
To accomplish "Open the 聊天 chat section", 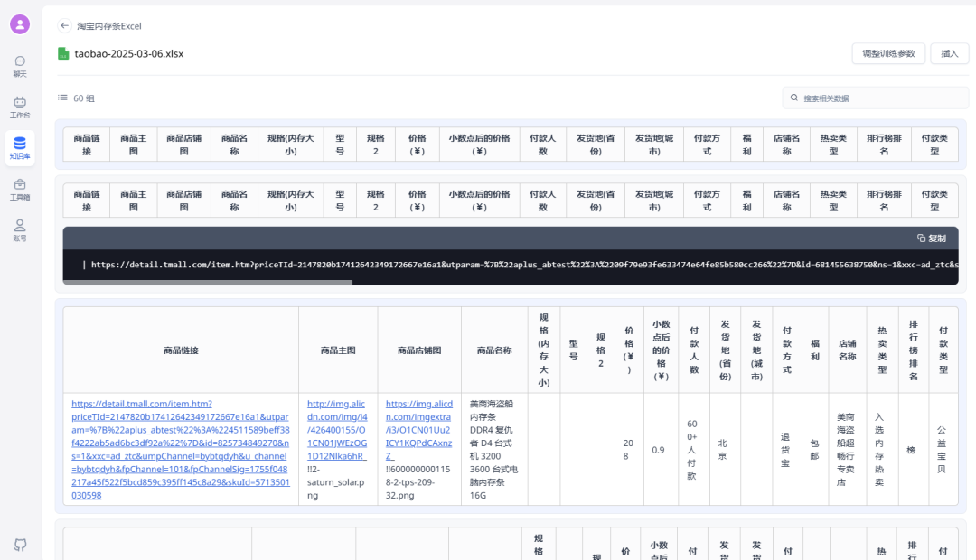I will coord(20,66).
